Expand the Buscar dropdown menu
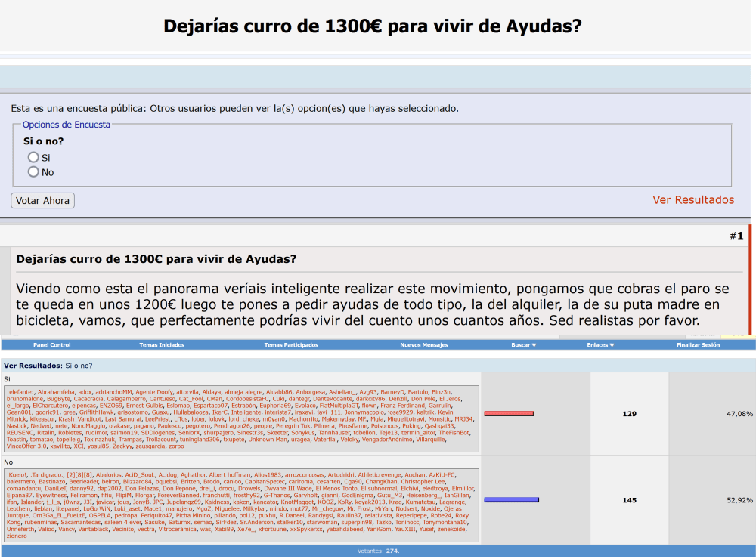756x559 pixels. coord(523,345)
